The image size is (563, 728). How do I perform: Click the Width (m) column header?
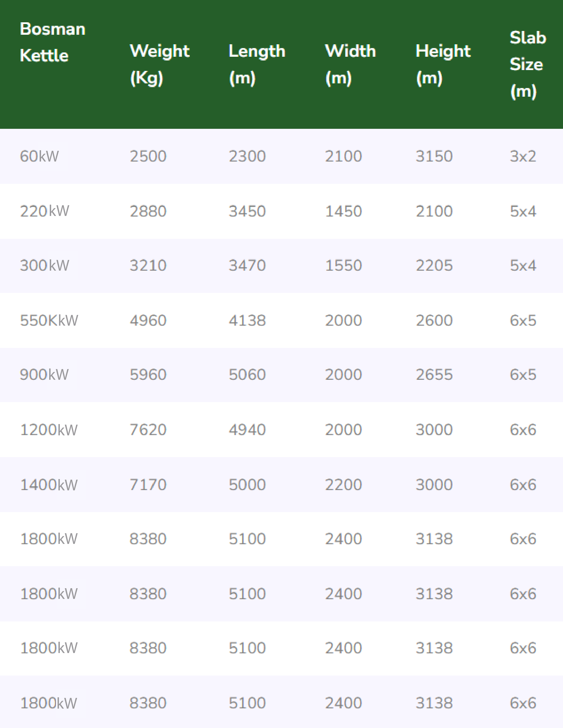coord(350,64)
